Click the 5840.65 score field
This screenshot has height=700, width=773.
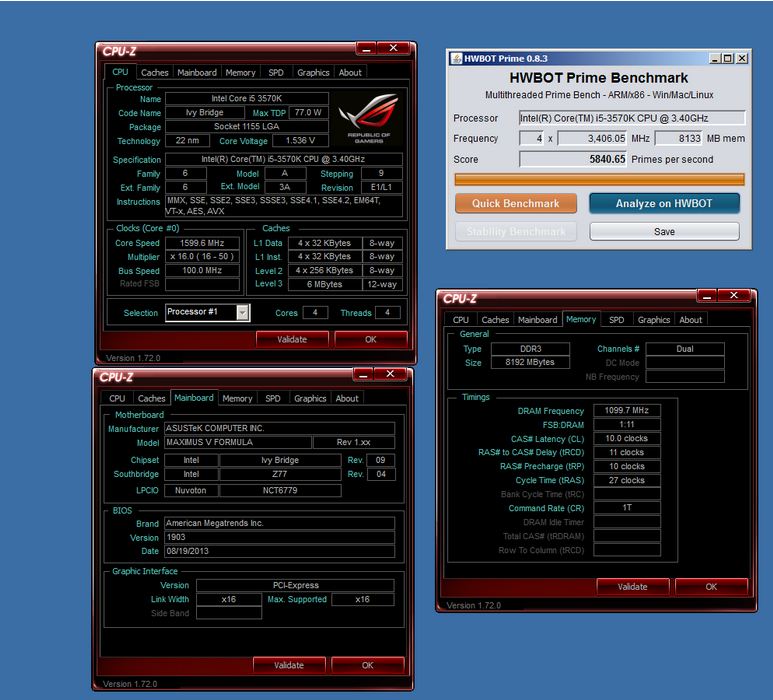tap(573, 159)
